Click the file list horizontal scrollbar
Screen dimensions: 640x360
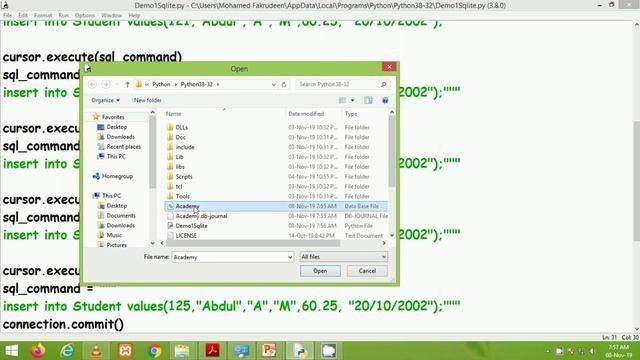point(253,243)
